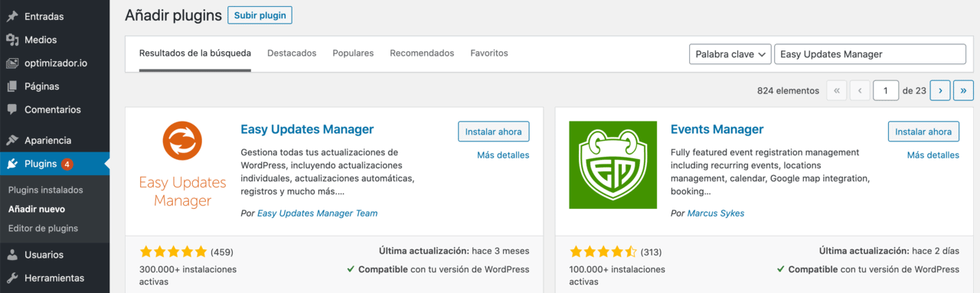Click the Events Manager star rating
This screenshot has width=980, height=293.
(603, 251)
